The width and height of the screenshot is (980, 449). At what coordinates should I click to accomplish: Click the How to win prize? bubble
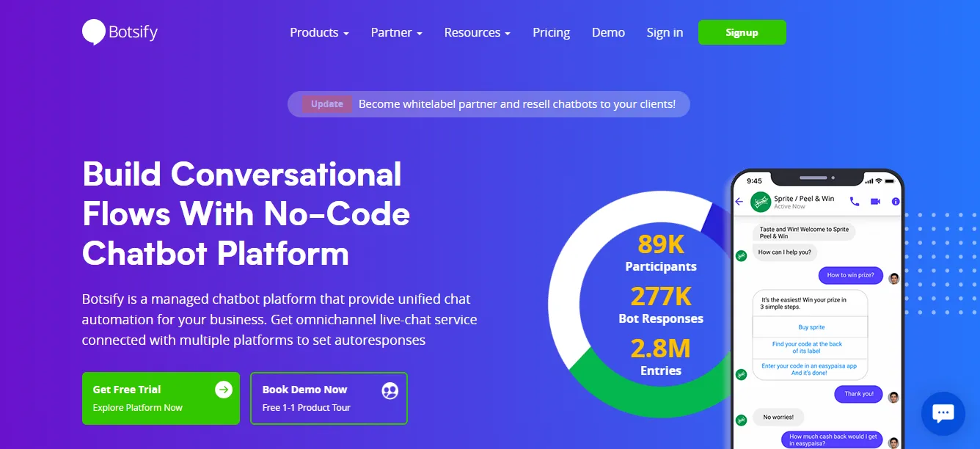850,275
